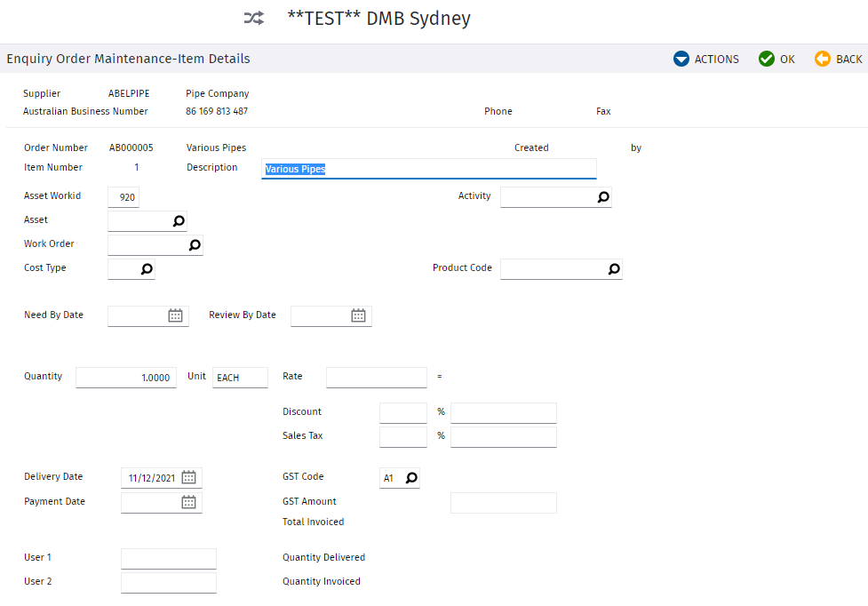This screenshot has width=868, height=606.
Task: Click the Asset Workid field showing 920
Action: click(x=123, y=197)
